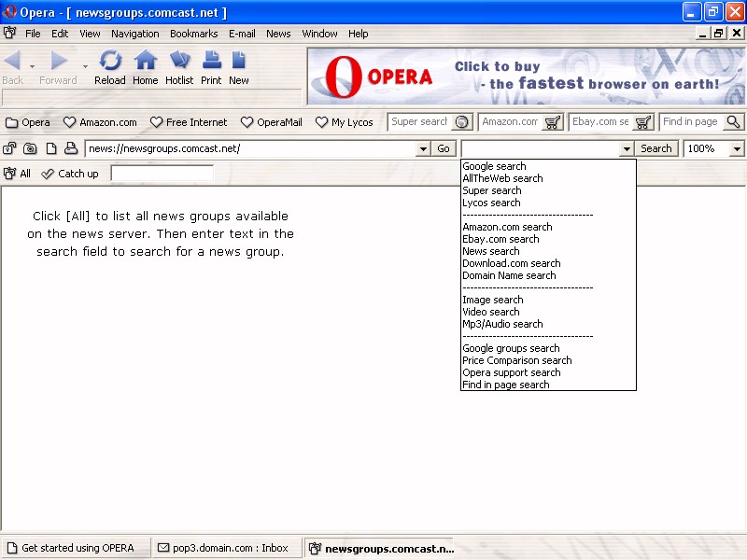Click the address bar URL field
747x560 pixels.
click(x=251, y=149)
